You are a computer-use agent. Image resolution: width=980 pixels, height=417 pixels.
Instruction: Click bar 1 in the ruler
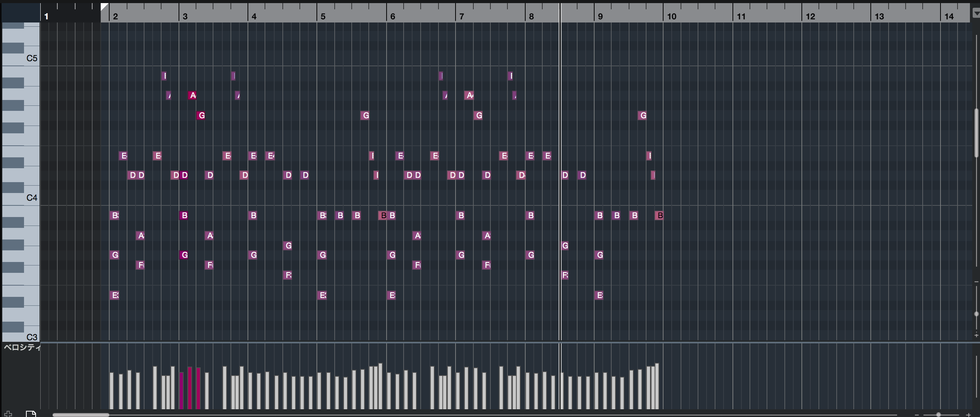pos(46,16)
